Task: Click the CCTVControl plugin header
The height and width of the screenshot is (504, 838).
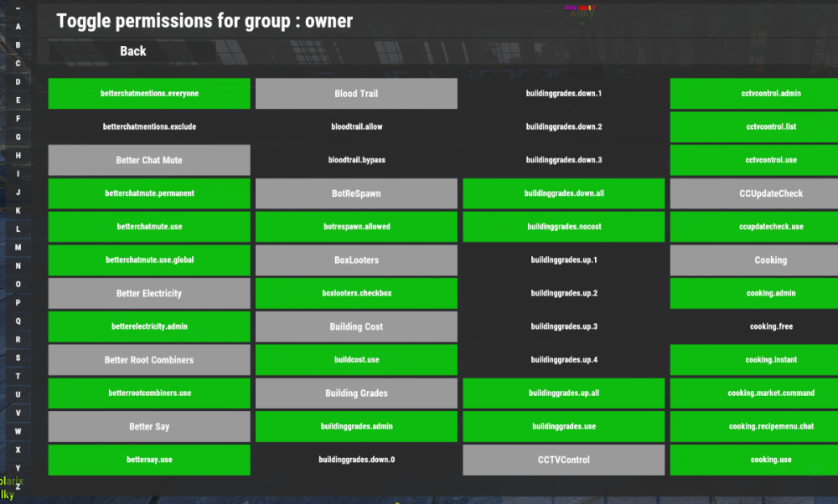Action: point(563,460)
